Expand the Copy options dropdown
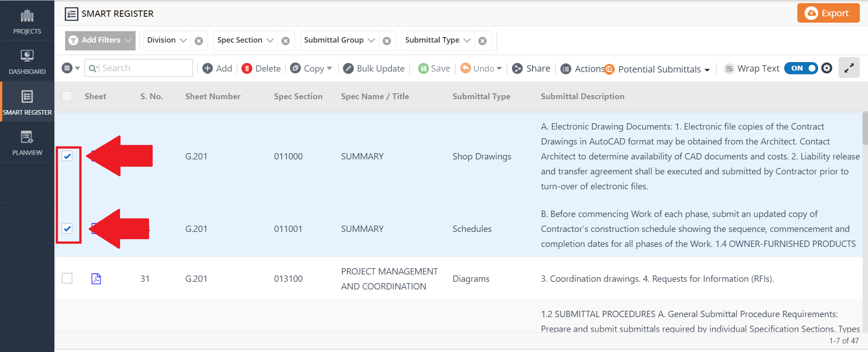This screenshot has height=352, width=868. [329, 68]
